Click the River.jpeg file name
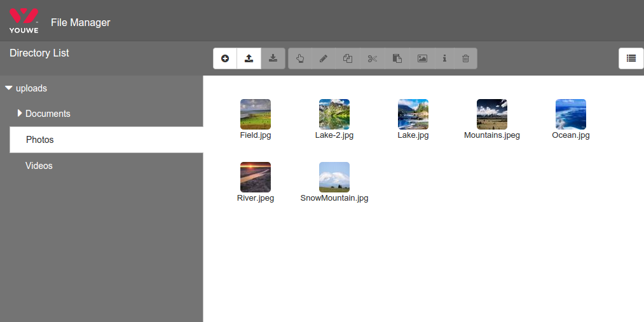 (256, 198)
